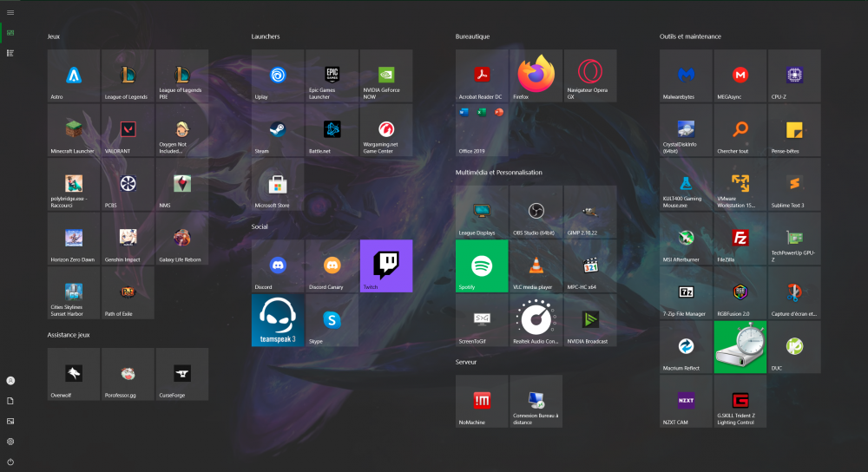Open Malwarebytes tile
This screenshot has height=472, width=868.
point(686,75)
